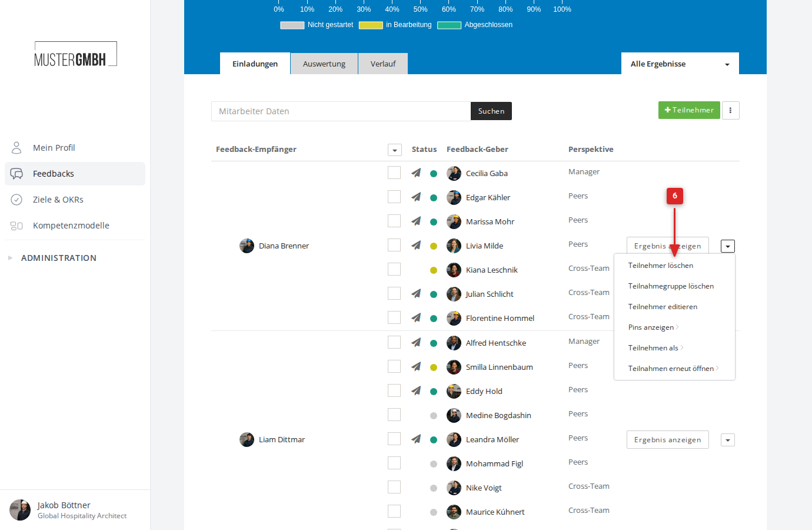
Task: Click Liam Dittmar's avatar
Action: point(247,439)
